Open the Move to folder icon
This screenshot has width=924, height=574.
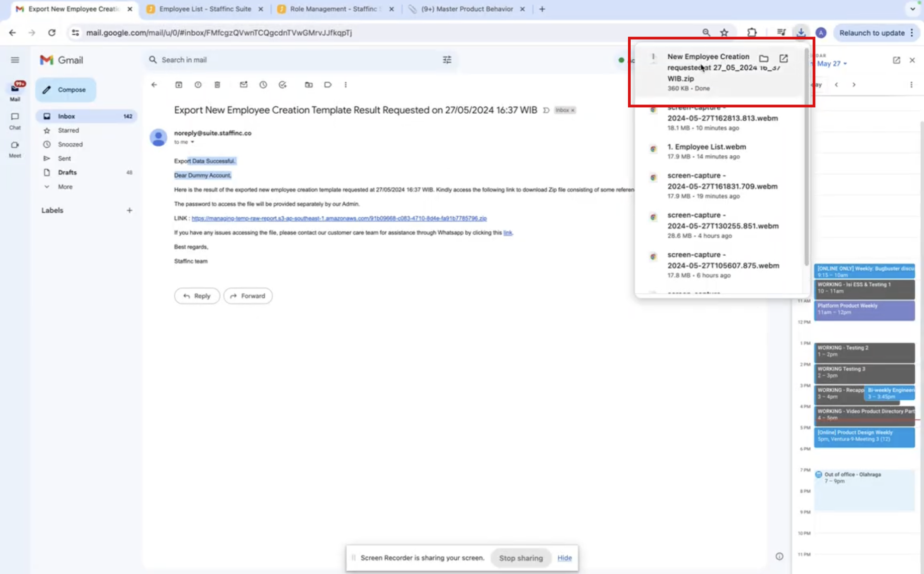pyautogui.click(x=309, y=85)
